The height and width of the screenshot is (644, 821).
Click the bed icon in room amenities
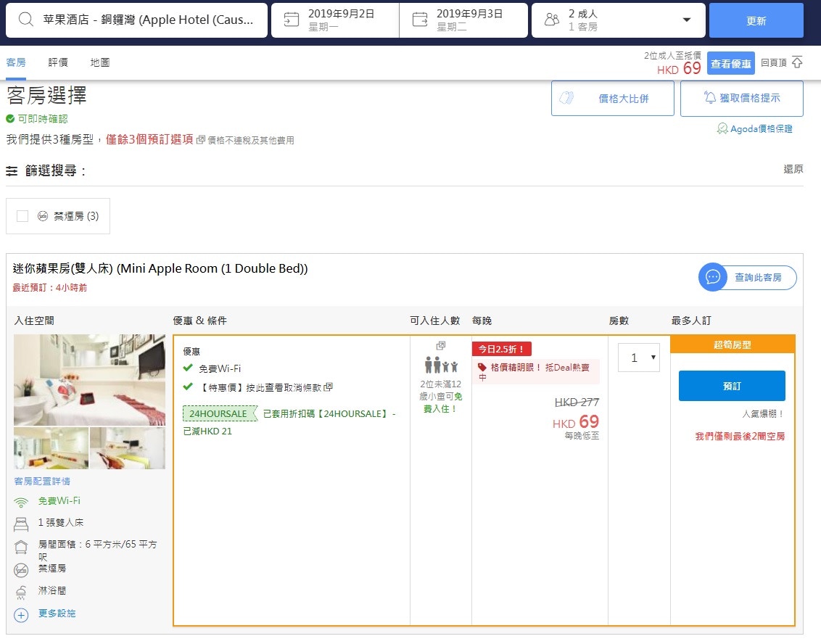[21, 524]
